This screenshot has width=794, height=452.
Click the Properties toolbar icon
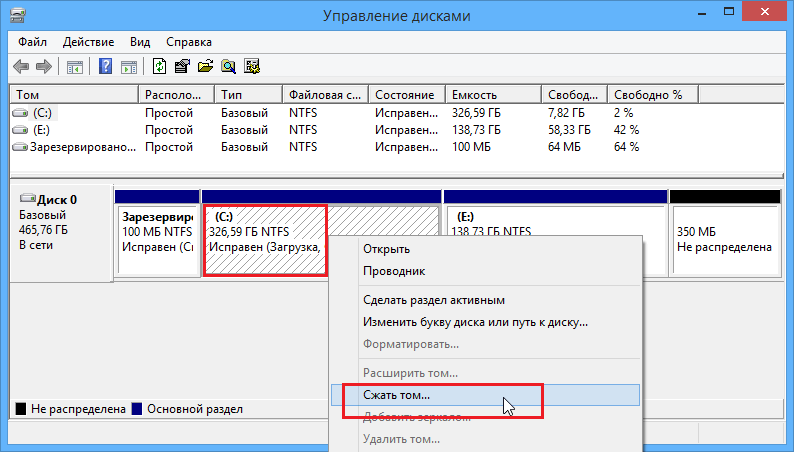point(182,67)
